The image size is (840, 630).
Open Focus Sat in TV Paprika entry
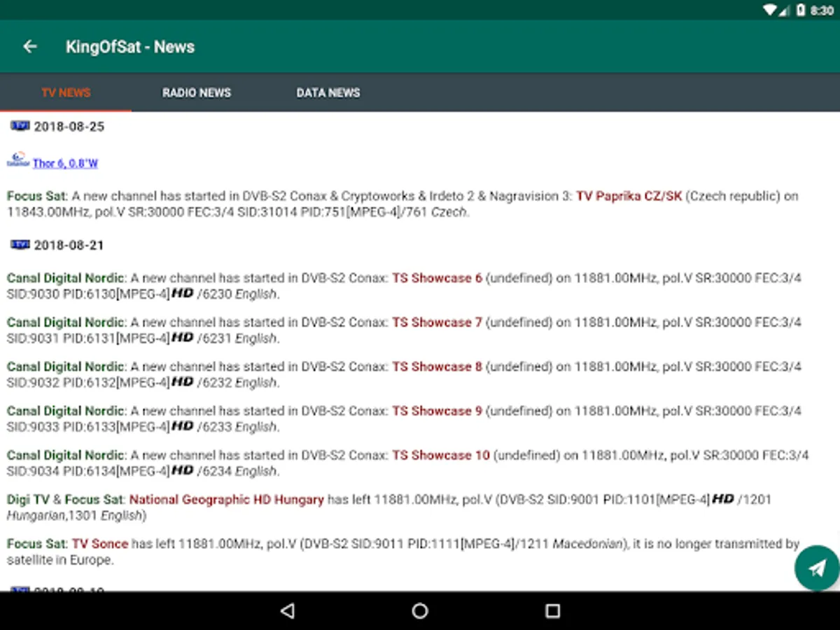(x=36, y=196)
